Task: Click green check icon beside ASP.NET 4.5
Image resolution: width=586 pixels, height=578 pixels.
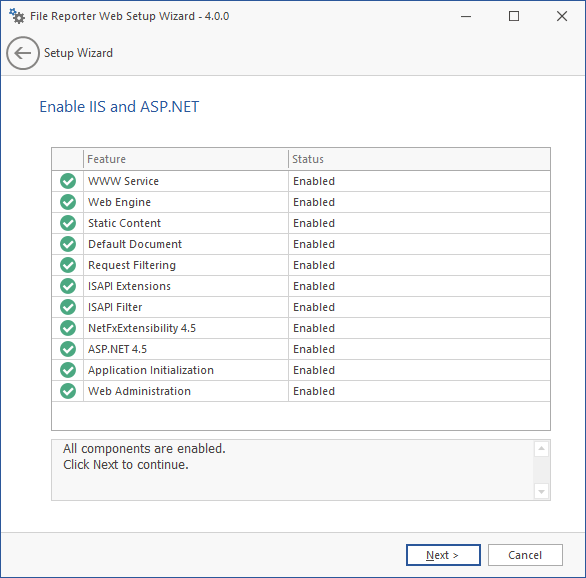Action: click(68, 349)
